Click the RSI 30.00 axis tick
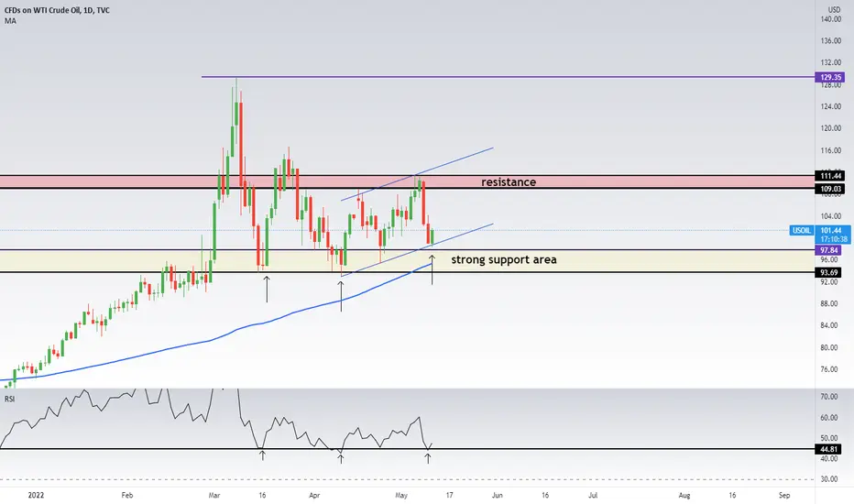 (x=829, y=479)
